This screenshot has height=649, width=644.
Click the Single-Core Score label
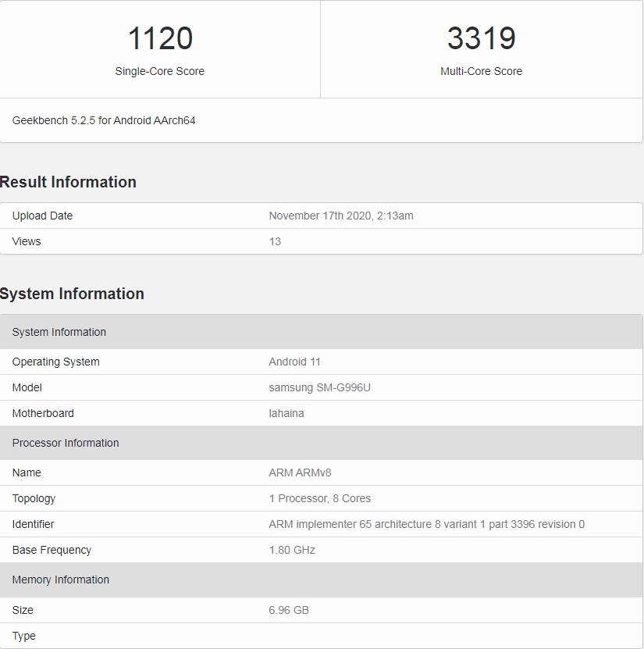pyautogui.click(x=160, y=71)
